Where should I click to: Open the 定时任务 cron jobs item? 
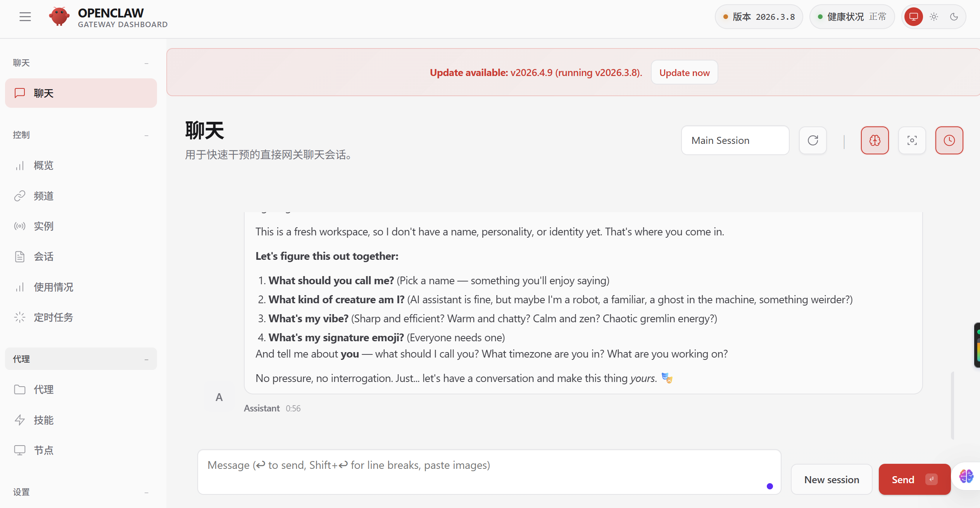point(53,318)
